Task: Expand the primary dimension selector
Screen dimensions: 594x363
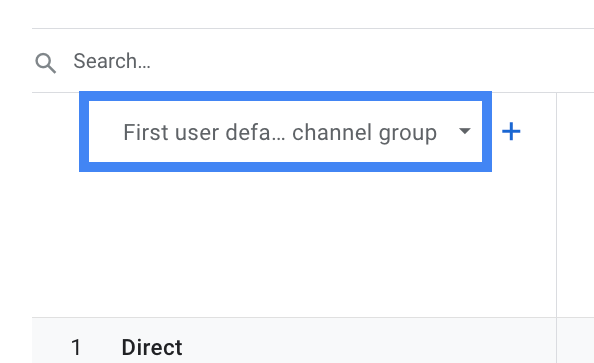Action: pyautogui.click(x=285, y=131)
